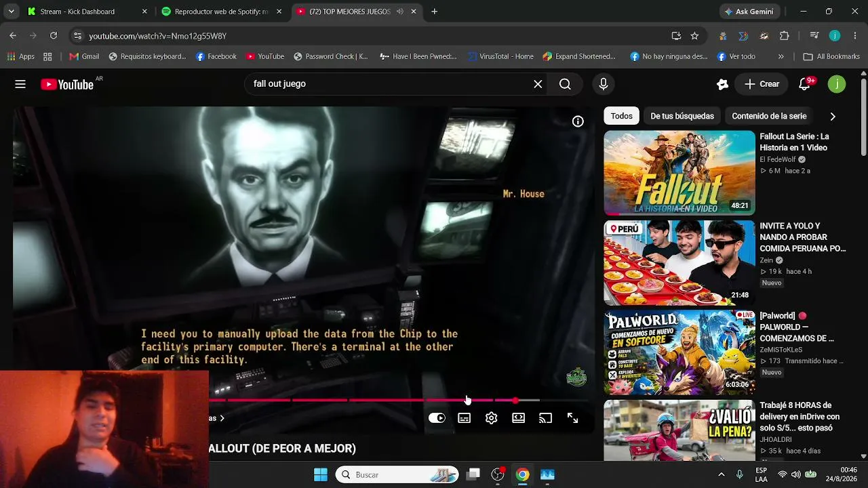868x488 pixels.
Task: Open the Extensions puzzle menu
Action: pyautogui.click(x=785, y=36)
